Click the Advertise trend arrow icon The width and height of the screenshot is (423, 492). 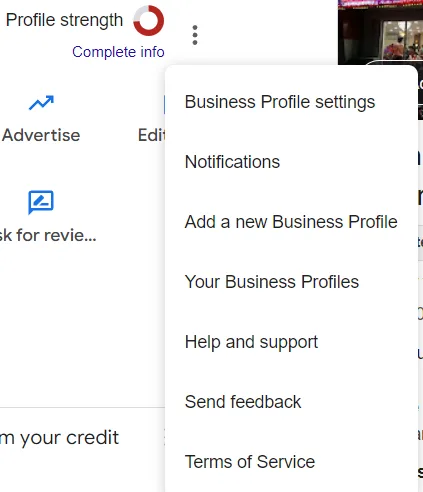tap(41, 103)
